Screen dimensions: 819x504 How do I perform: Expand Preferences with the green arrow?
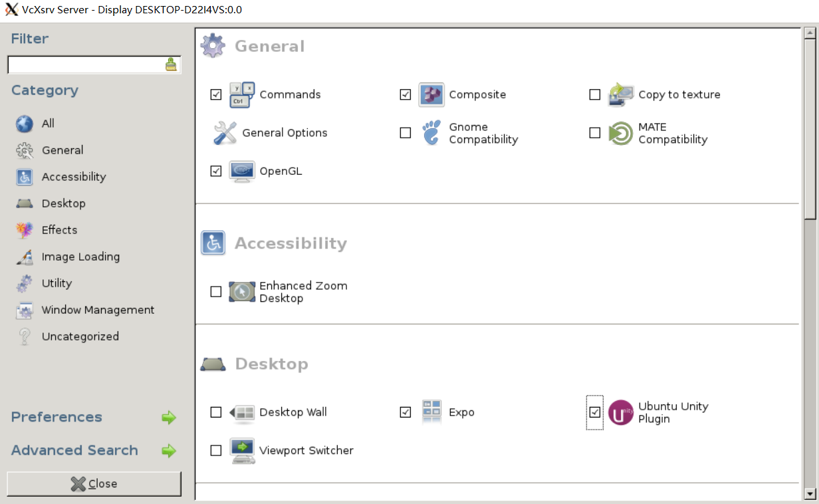coord(169,418)
